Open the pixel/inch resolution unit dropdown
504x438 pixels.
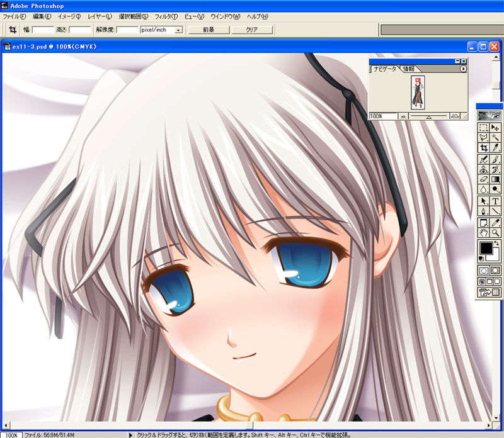[x=178, y=30]
